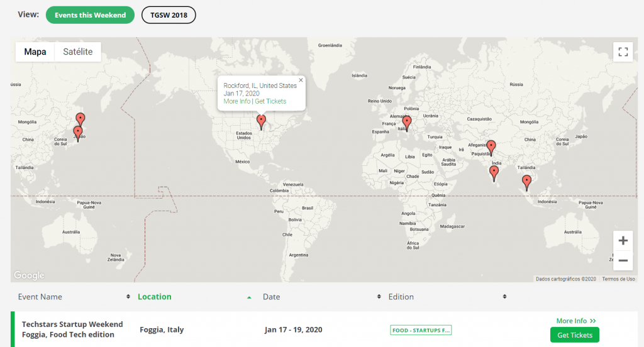The height and width of the screenshot is (347, 644).
Task: Select the 'Foggia, Italy' location cell
Action: 162,330
